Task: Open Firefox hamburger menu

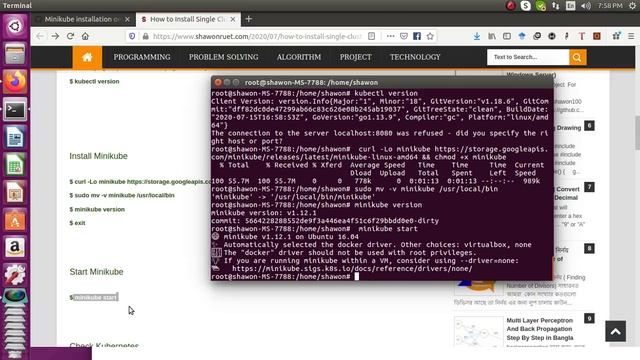Action: [631, 36]
